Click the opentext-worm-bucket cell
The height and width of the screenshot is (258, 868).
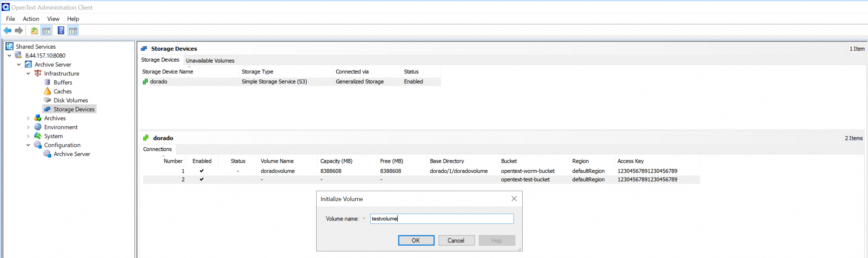(528, 171)
